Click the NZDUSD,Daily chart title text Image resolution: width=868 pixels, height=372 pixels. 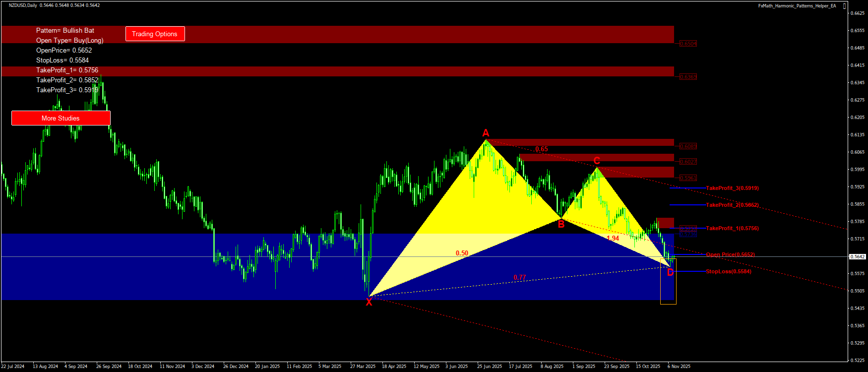[23, 5]
